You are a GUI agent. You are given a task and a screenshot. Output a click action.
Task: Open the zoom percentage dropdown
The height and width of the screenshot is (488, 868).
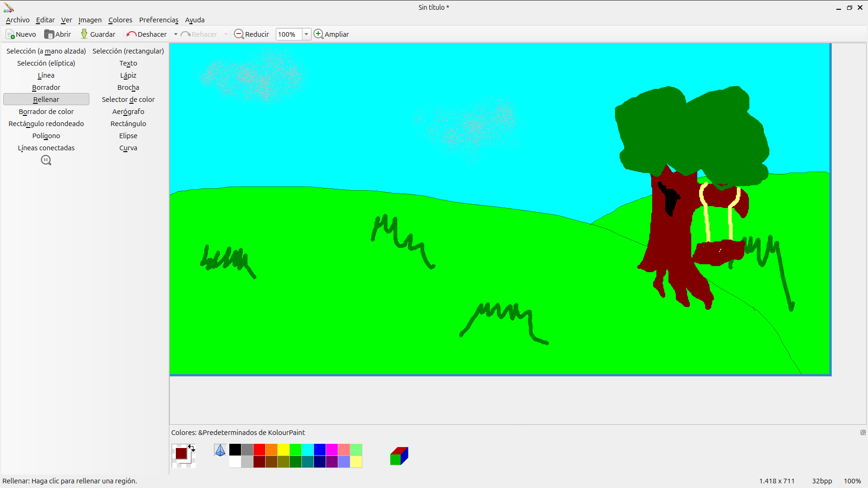click(x=306, y=34)
